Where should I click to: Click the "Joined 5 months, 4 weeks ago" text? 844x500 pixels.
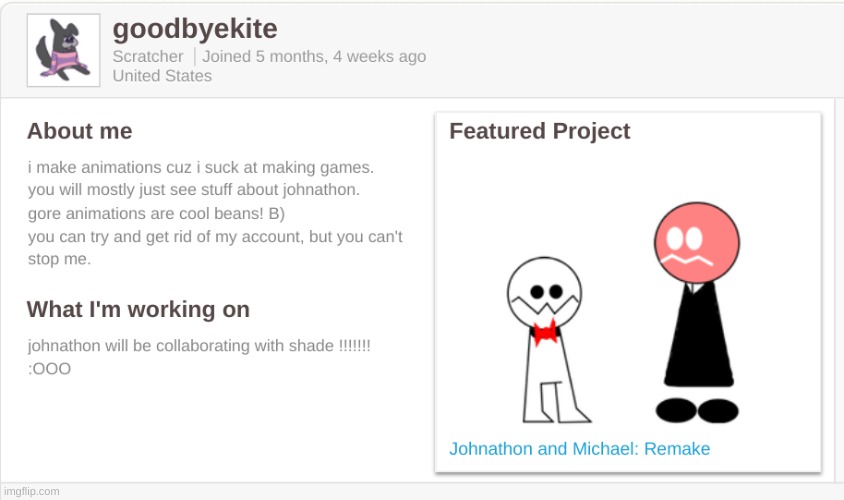coord(314,56)
